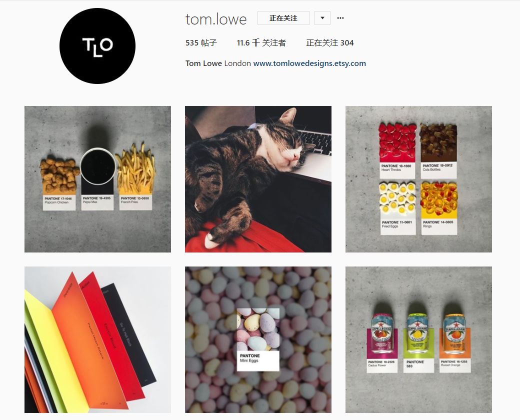Open the colorful paper swatch book post
The width and height of the screenshot is (520, 420).
point(97,339)
